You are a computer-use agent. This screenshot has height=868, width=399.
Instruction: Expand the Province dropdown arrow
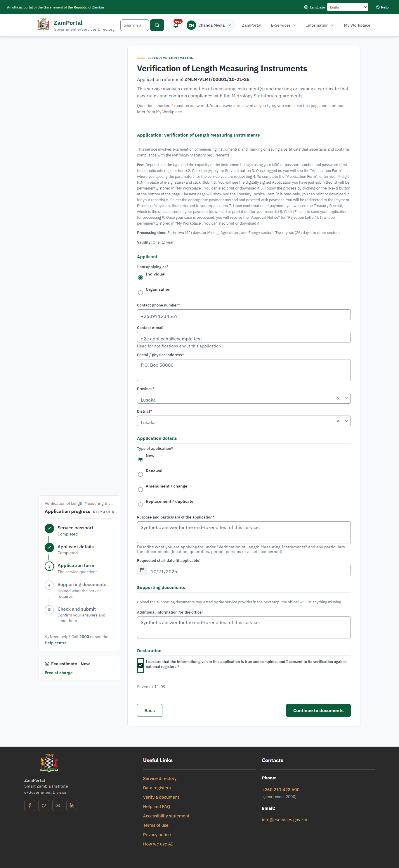click(346, 398)
